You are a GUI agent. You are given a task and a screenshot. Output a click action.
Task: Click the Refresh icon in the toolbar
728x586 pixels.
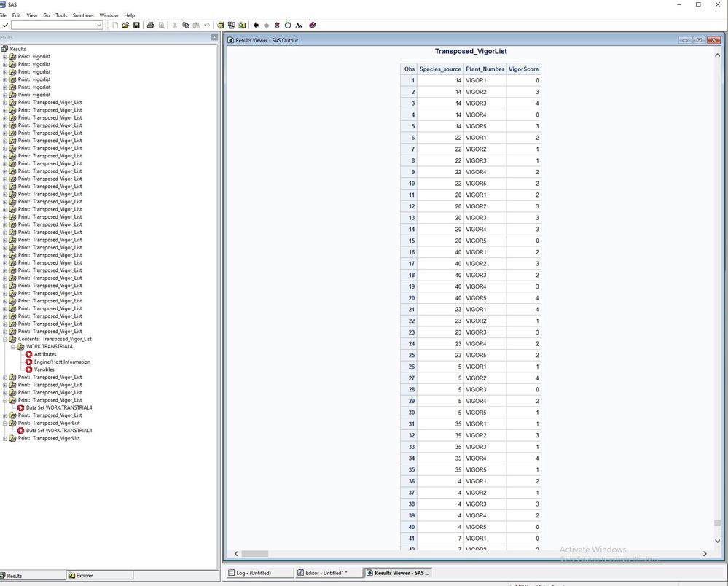coord(287,25)
